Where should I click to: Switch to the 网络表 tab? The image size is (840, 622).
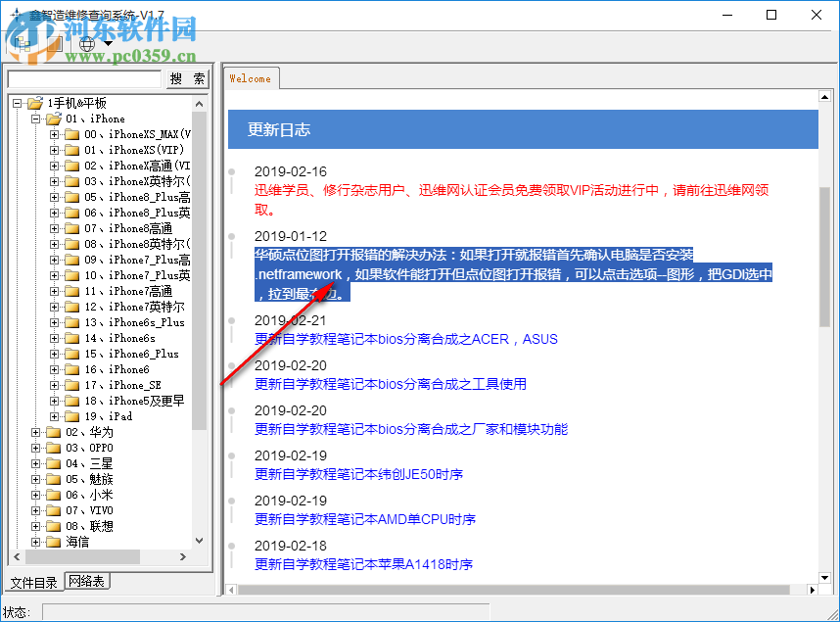[87, 581]
